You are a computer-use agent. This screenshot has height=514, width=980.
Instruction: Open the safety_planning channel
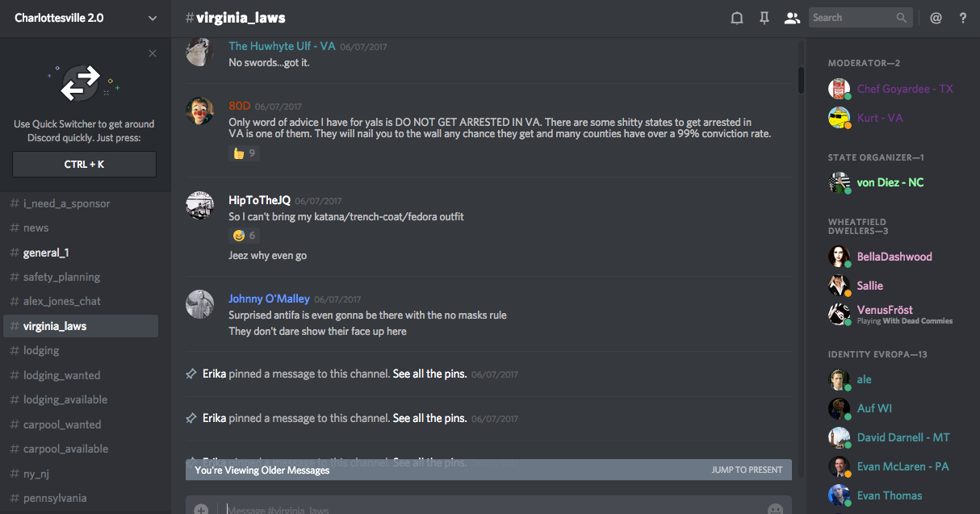pyautogui.click(x=61, y=277)
